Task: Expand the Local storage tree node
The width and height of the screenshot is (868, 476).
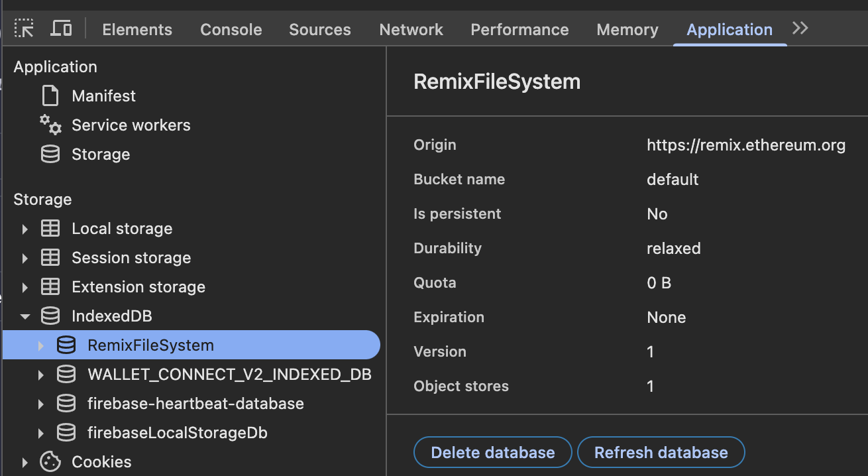Action: [25, 229]
